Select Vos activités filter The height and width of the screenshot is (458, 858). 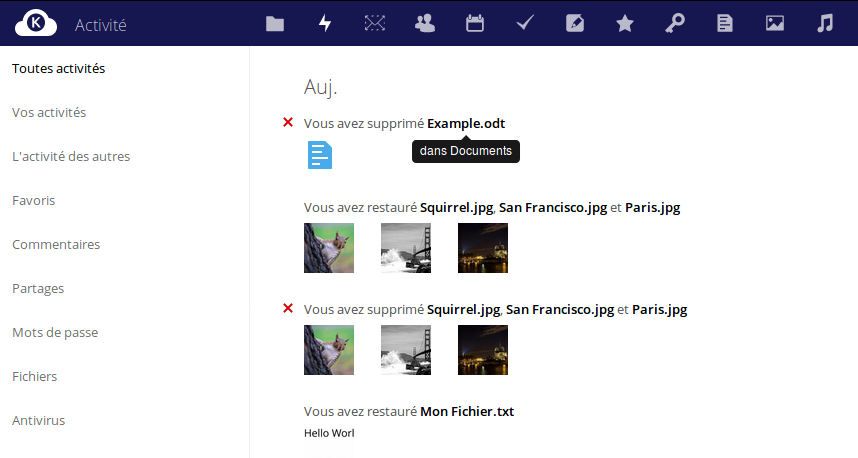point(49,112)
